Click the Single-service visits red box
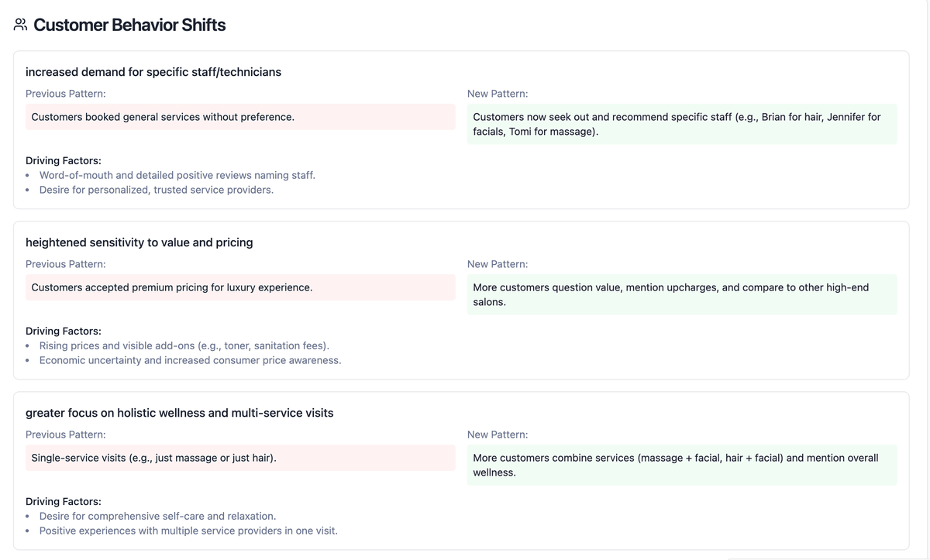Viewport: 930px width, 560px height. click(240, 458)
